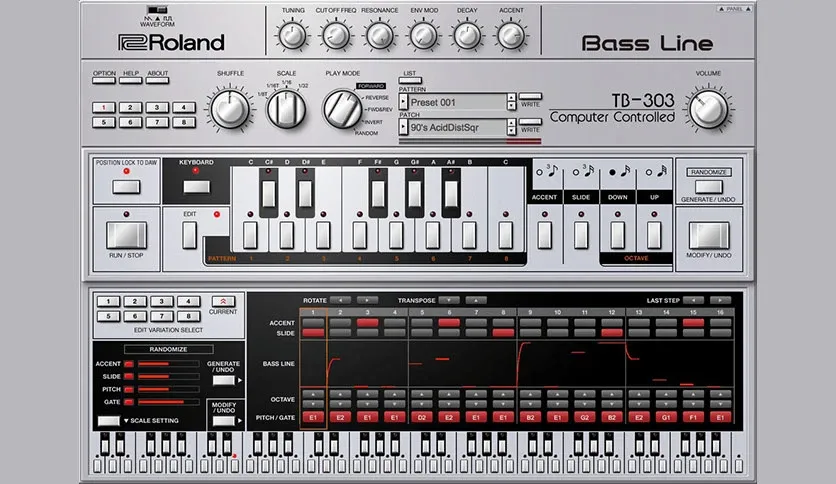Image resolution: width=836 pixels, height=484 pixels.
Task: Rotate pattern right
Action: tap(367, 300)
